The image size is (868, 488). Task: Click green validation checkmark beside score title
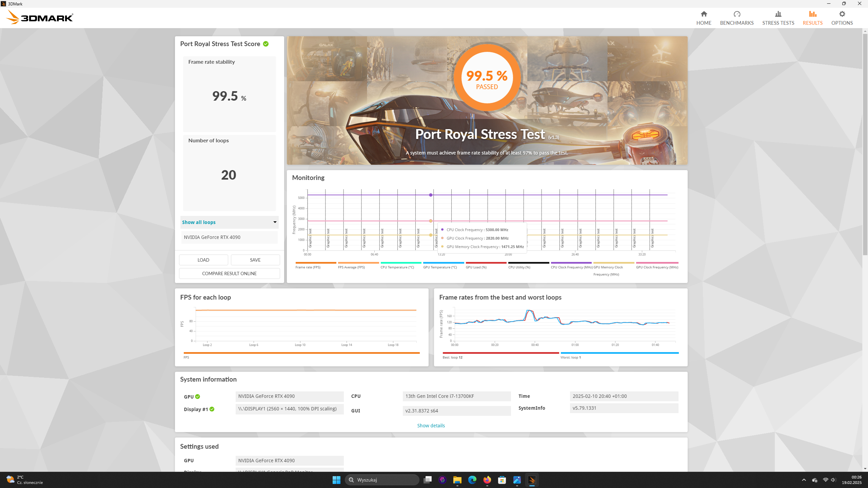click(x=266, y=44)
